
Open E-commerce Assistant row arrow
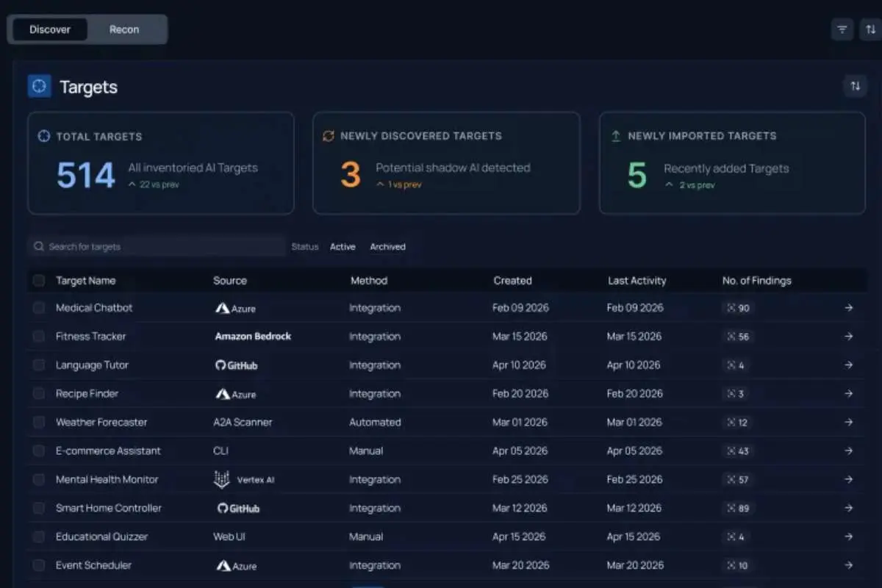[x=849, y=451]
